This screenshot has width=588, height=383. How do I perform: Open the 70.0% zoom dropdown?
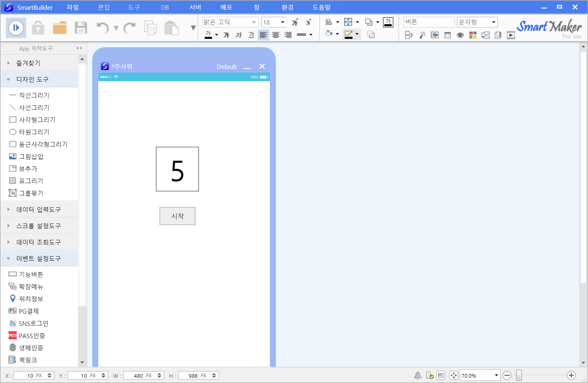(x=480, y=376)
